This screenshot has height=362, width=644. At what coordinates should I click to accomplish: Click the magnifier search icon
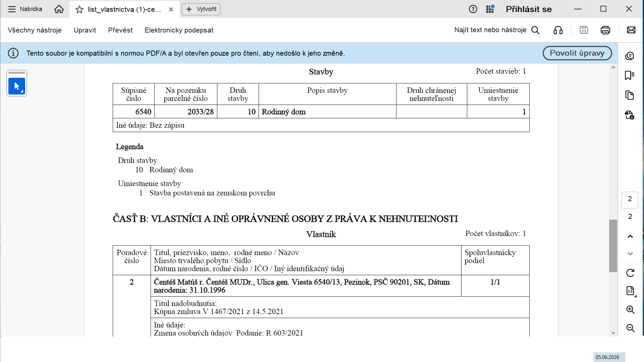[536, 30]
